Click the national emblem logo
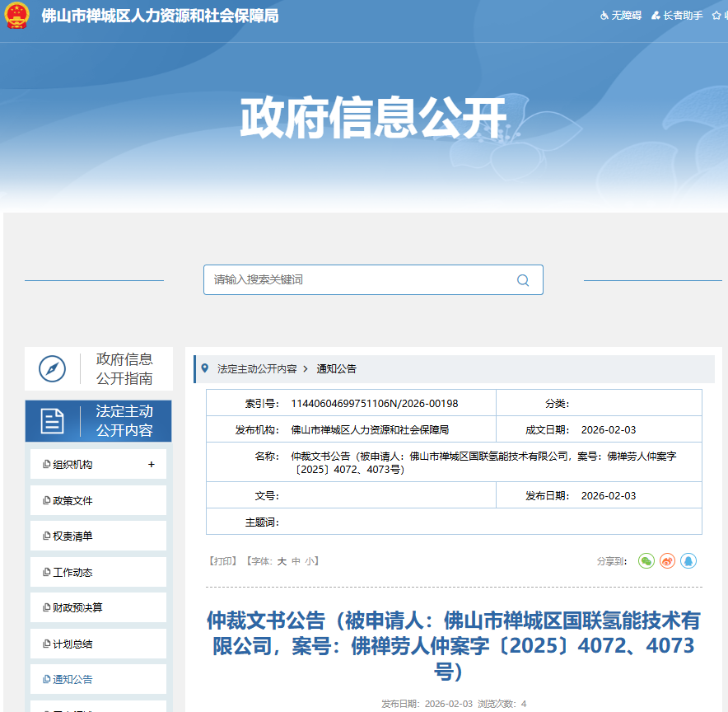Screen dimensions: 728x712 (x=17, y=16)
